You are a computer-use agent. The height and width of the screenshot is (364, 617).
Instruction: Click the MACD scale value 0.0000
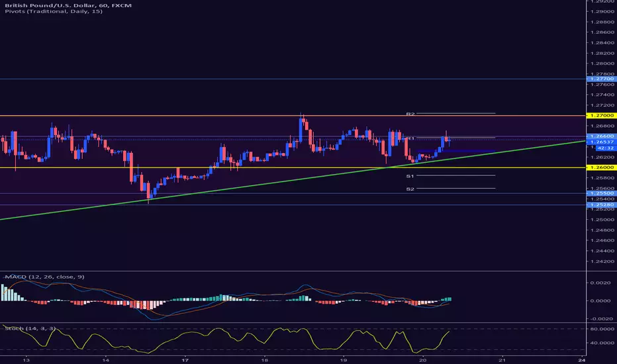pyautogui.click(x=600, y=300)
